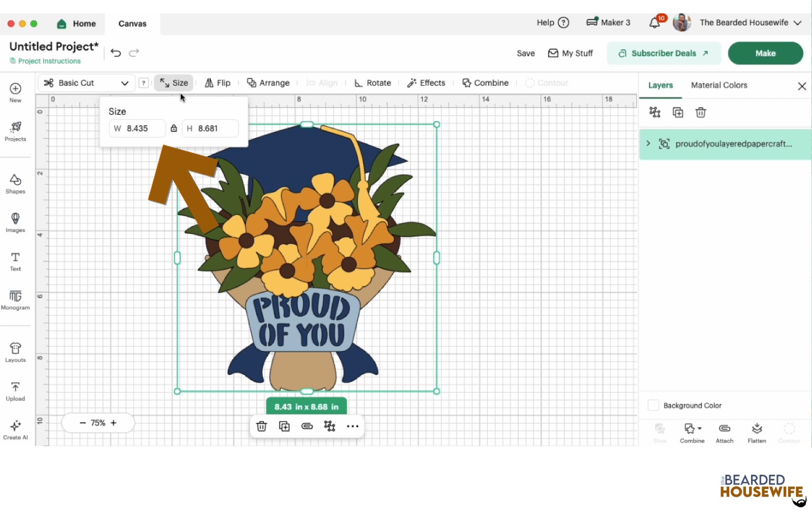Switch to the Canvas tab
Screen dimensions: 812x516
132,23
